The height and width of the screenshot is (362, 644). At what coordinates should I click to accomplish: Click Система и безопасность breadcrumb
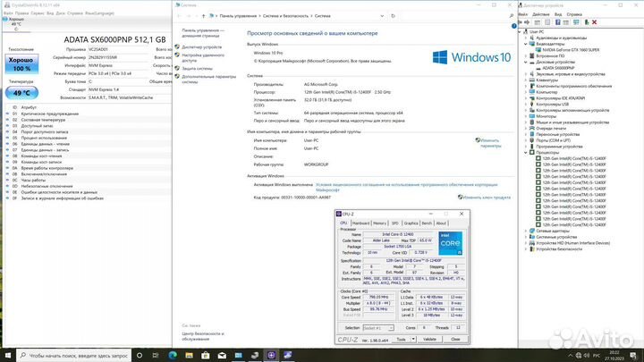(285, 16)
